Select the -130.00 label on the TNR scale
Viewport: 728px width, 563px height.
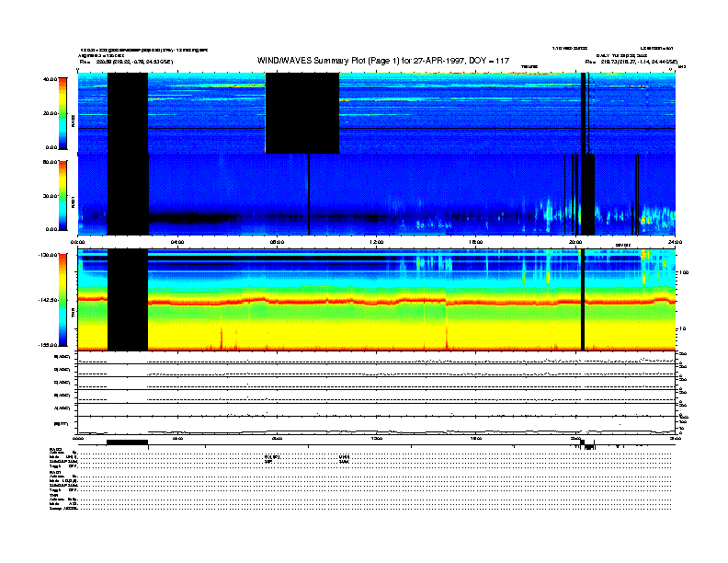(49, 255)
